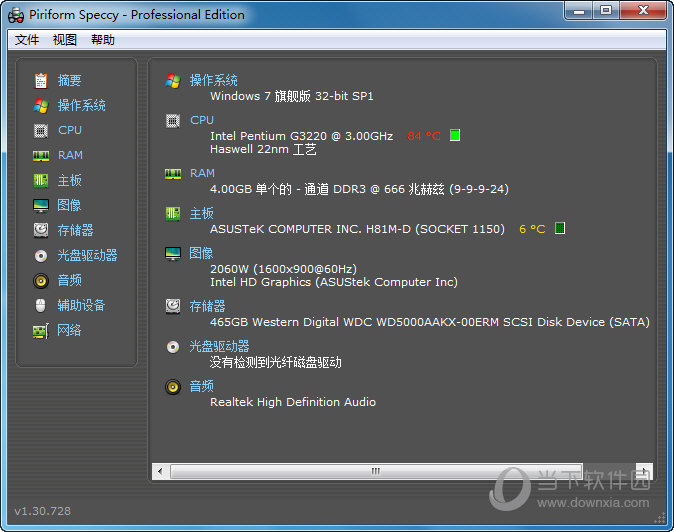Image resolution: width=674 pixels, height=532 pixels.
Task: Click the RAM module icon in sidebar
Action: (x=41, y=155)
